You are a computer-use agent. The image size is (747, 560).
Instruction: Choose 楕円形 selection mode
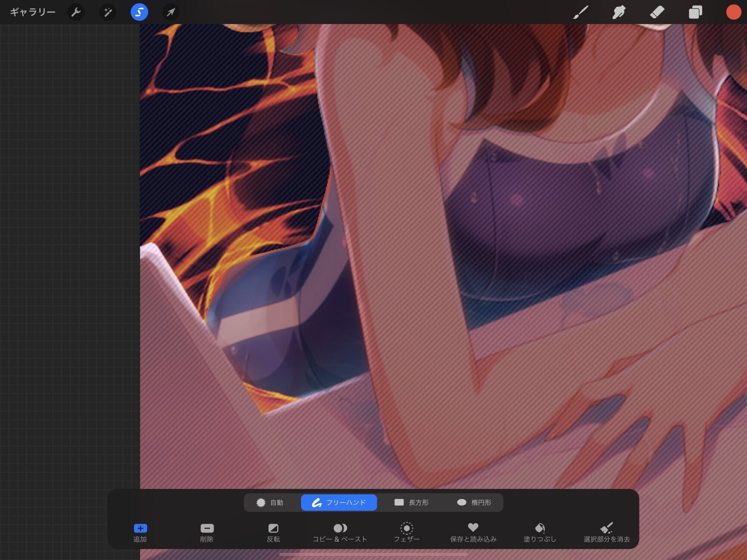coord(474,502)
